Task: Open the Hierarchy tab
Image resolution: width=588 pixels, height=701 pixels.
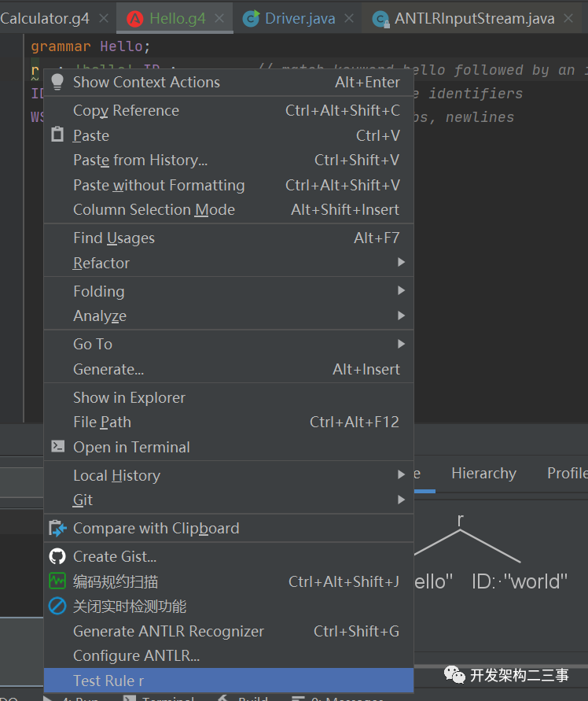Action: coord(483,473)
